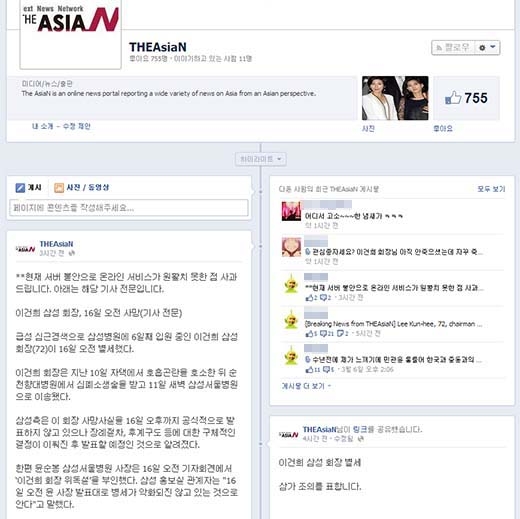This screenshot has height=519, width=520.
Task: Open the photos thumbnail of two women
Action: (x=395, y=98)
